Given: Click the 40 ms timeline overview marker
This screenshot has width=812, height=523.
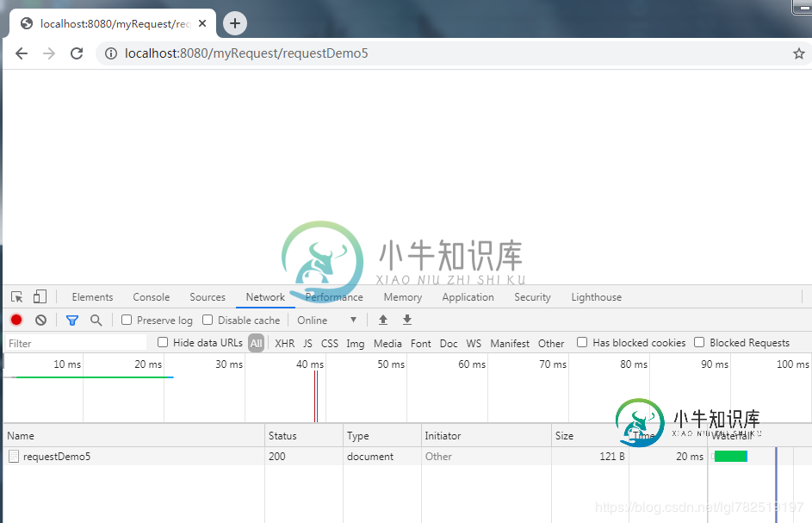Looking at the screenshot, I should (310, 364).
